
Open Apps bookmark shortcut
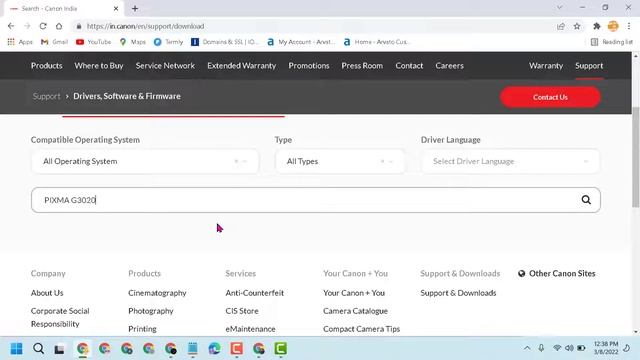tap(20, 42)
